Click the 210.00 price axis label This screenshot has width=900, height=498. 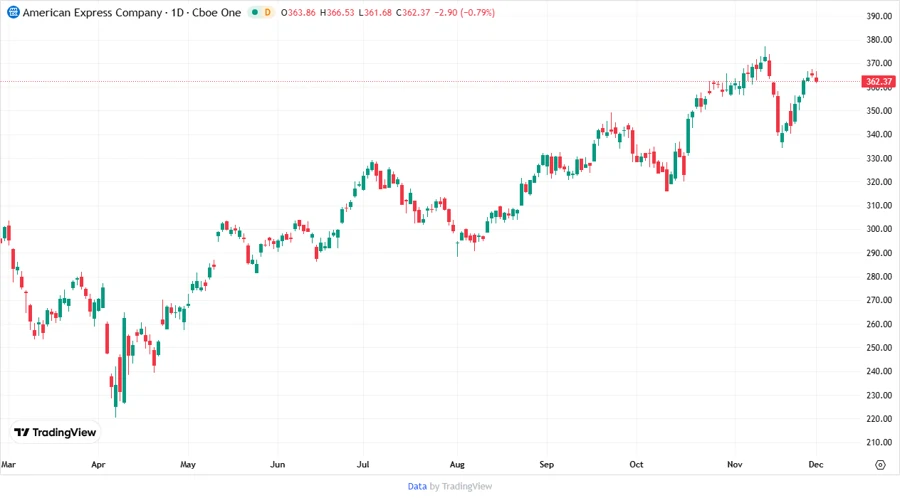point(879,442)
